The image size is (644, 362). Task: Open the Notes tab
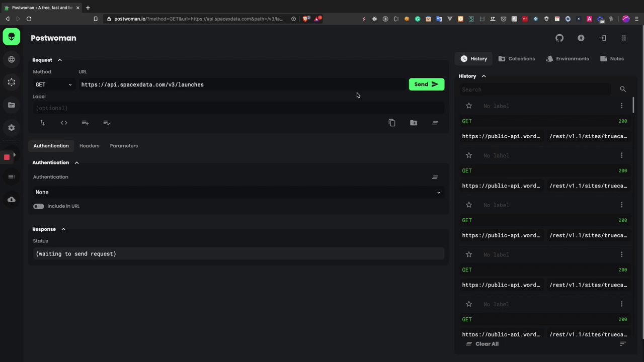[x=612, y=59]
